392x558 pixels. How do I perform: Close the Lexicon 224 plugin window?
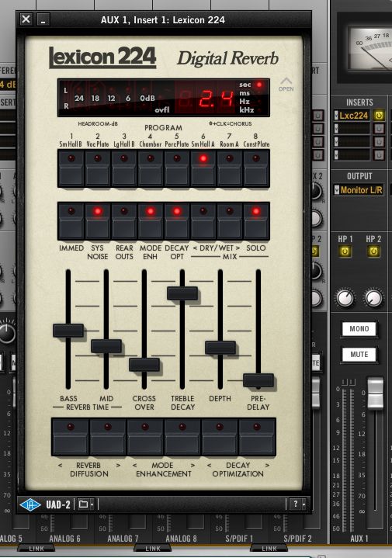pos(26,19)
